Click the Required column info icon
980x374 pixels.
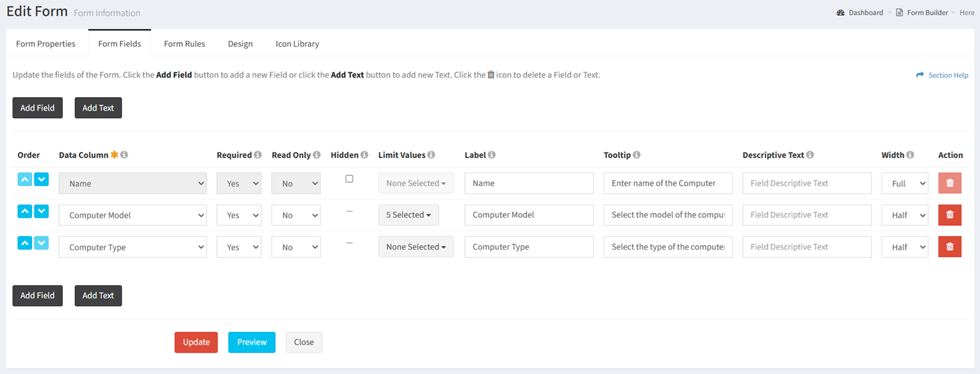(258, 155)
